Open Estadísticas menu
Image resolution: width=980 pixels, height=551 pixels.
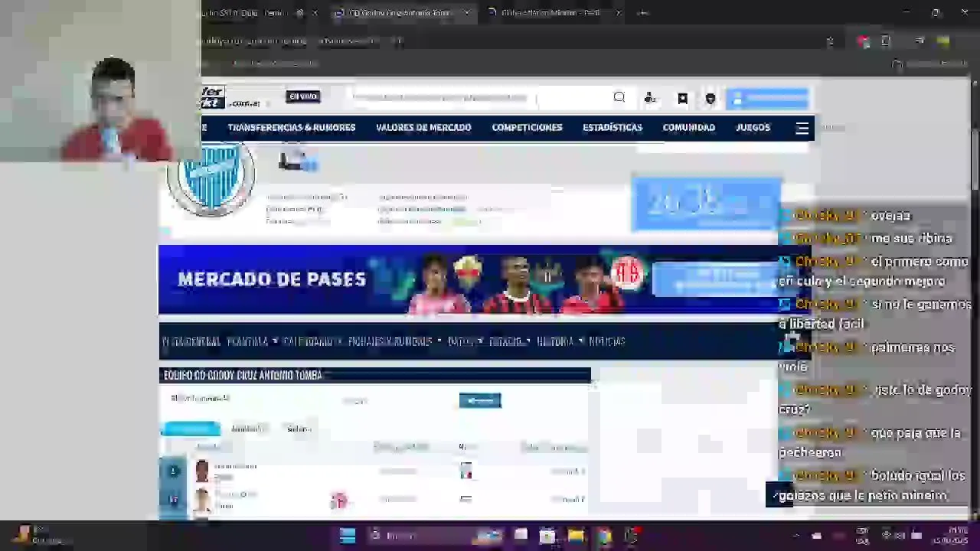(x=612, y=128)
